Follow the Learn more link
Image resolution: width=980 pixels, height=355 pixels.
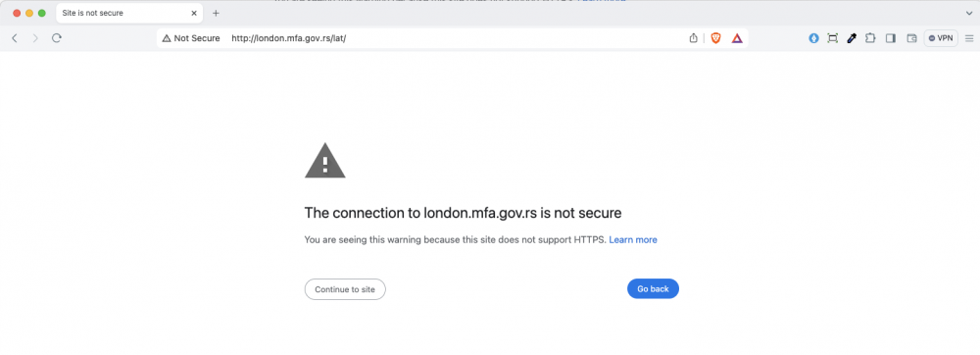point(633,239)
